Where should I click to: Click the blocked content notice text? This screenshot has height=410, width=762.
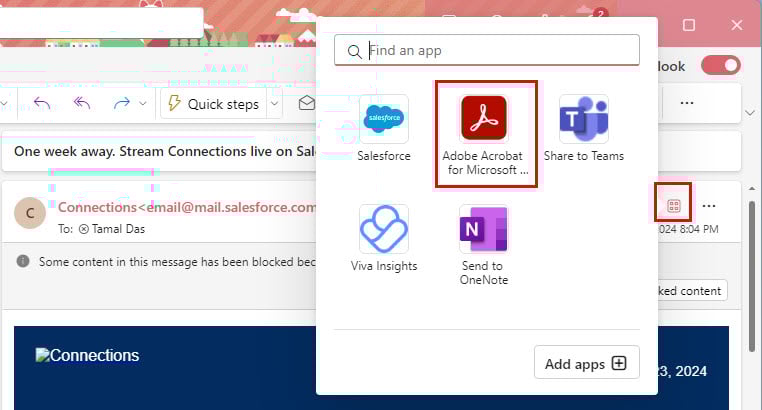pos(177,262)
